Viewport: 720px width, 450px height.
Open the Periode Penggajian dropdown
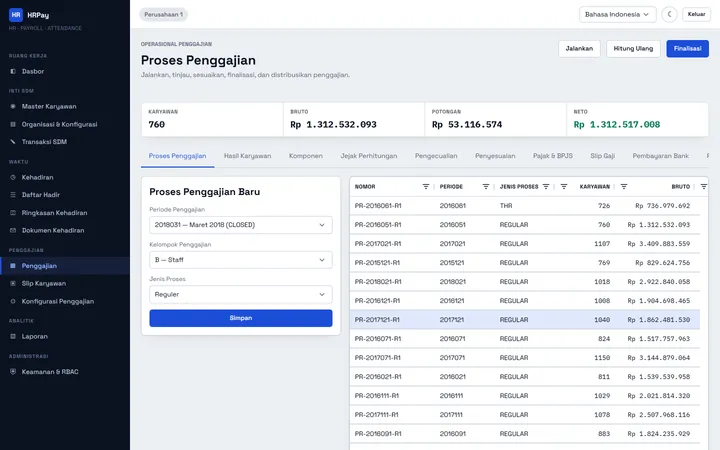pos(241,225)
